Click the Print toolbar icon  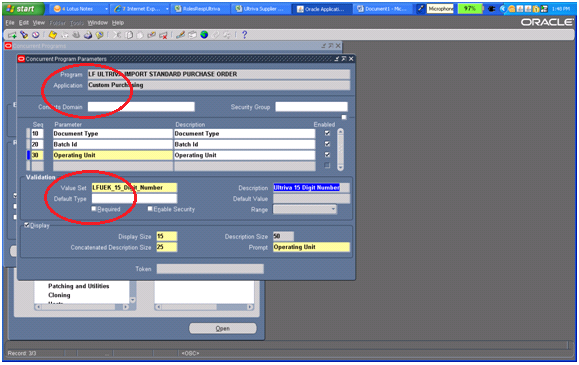pyautogui.click(x=88, y=35)
